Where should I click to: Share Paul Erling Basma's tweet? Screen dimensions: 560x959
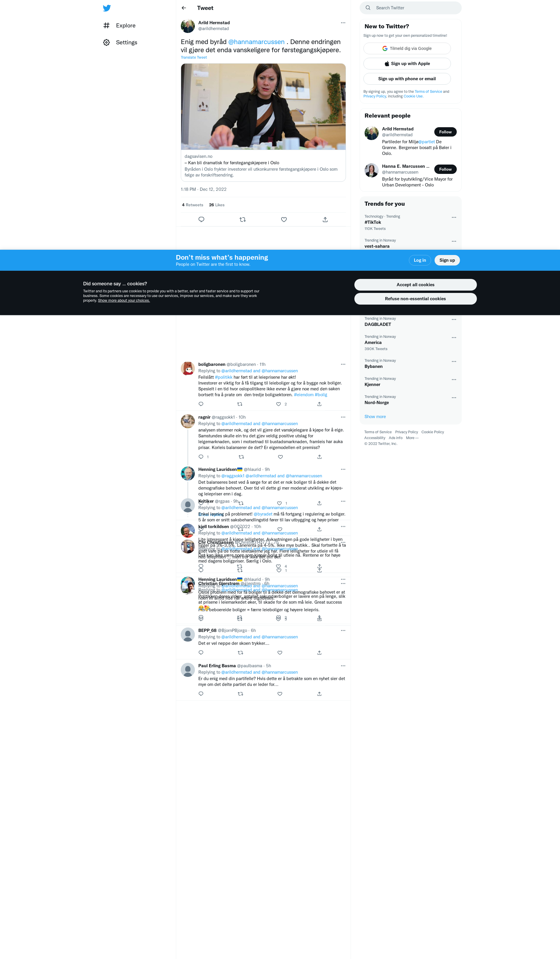click(x=320, y=694)
